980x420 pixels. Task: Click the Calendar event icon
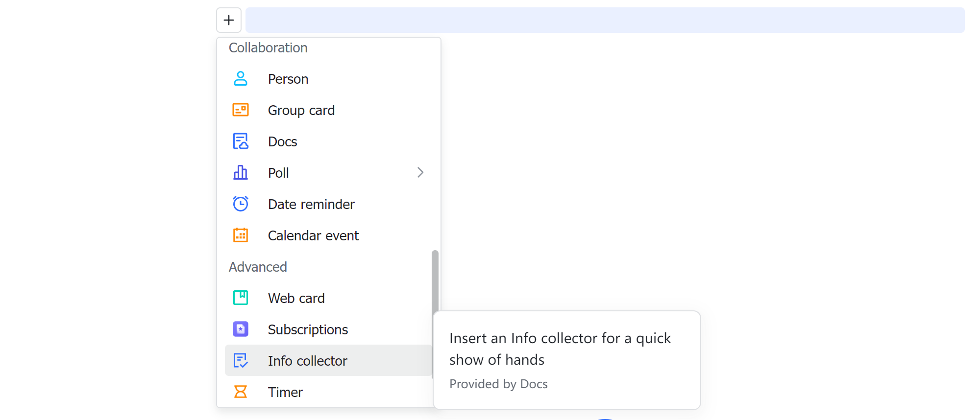(240, 235)
